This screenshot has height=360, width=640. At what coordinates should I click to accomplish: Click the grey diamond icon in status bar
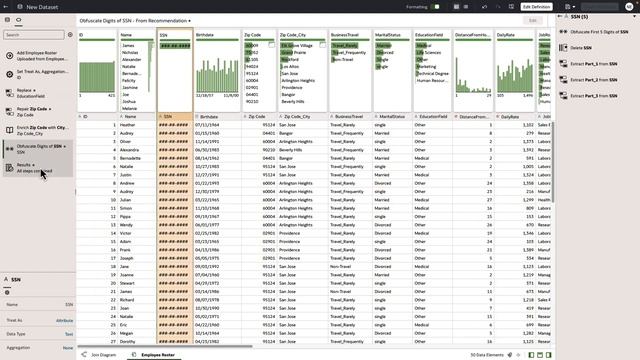click(518, 355)
